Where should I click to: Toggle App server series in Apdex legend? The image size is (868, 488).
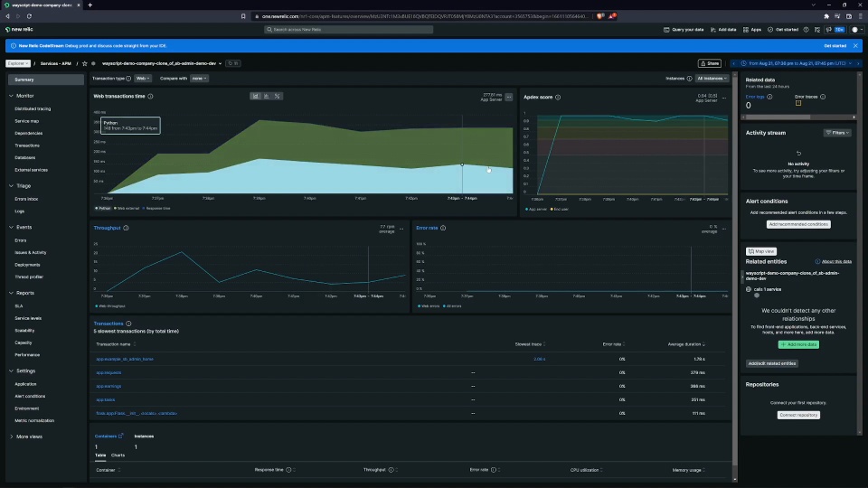click(536, 209)
